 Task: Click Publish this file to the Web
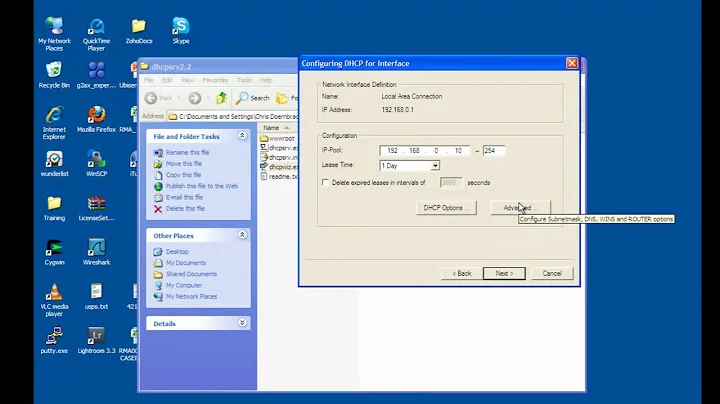[x=202, y=186]
